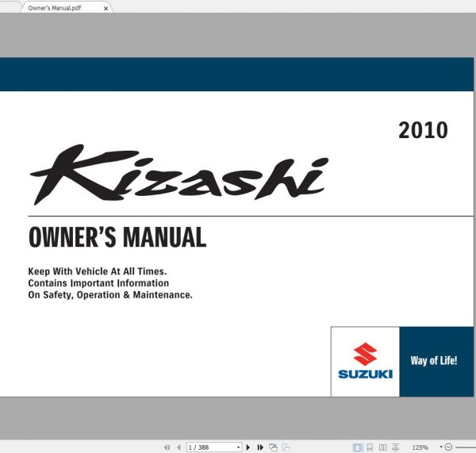This screenshot has width=476, height=453.
Task: Open the page number dropdown arrow
Action: pyautogui.click(x=239, y=447)
